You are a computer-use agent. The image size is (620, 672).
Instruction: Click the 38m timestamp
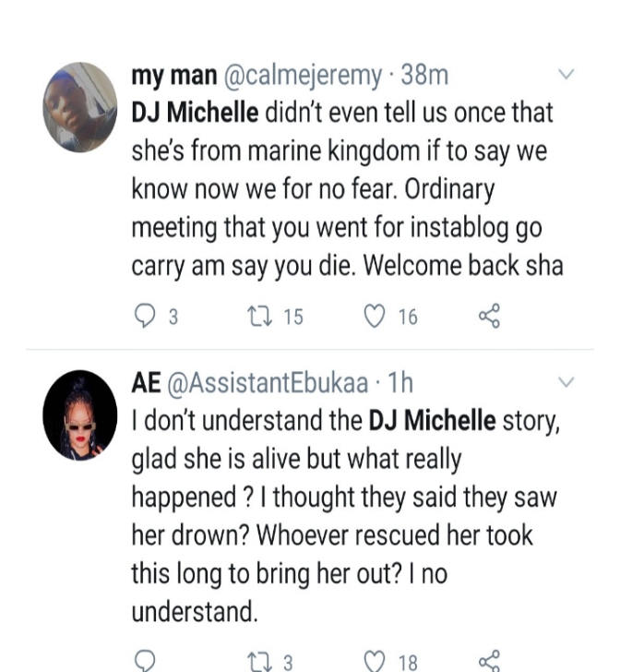tap(424, 77)
